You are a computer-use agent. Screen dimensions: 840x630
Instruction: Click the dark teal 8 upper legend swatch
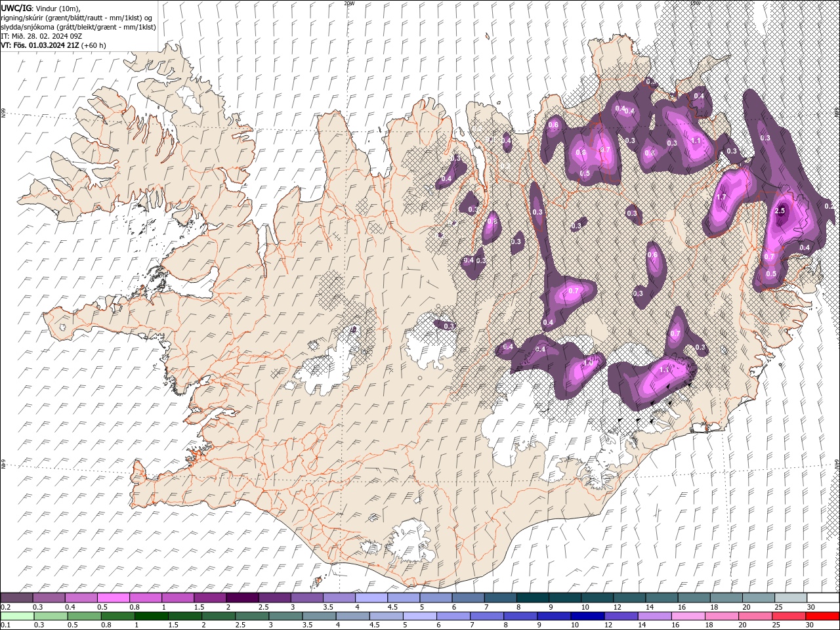[x=533, y=598]
